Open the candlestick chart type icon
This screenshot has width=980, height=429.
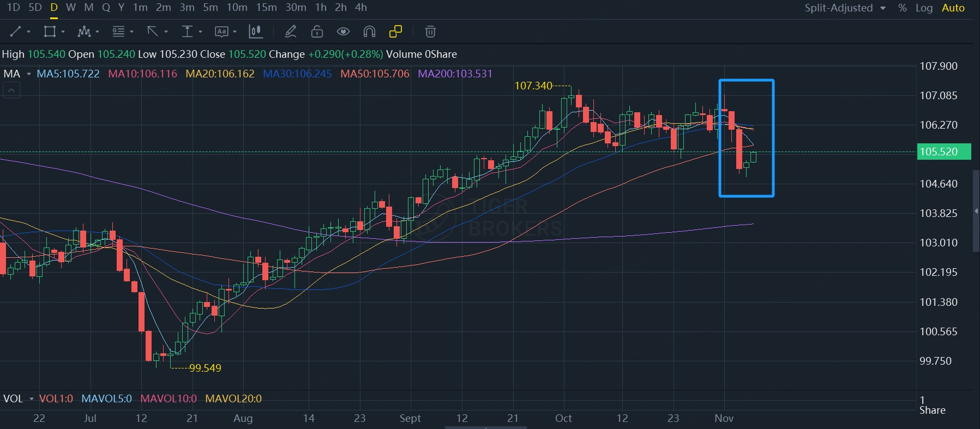pos(256,32)
